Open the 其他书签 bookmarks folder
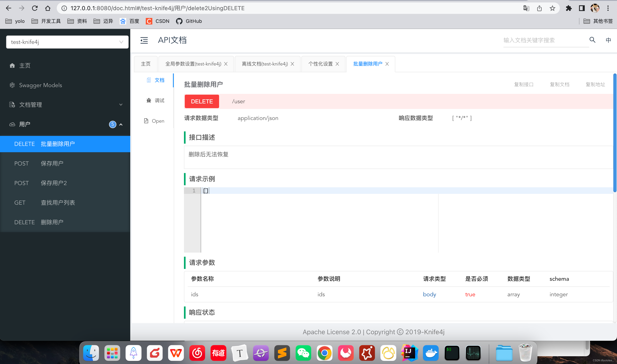 (x=598, y=21)
